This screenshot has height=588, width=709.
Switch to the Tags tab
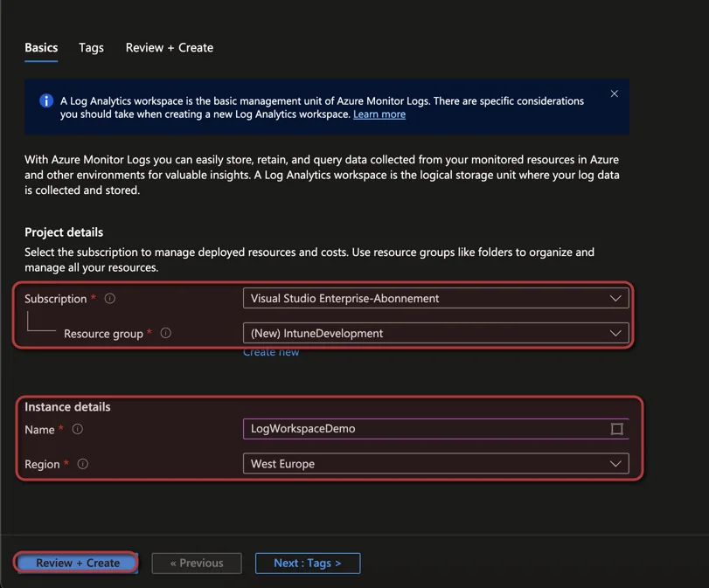click(91, 47)
